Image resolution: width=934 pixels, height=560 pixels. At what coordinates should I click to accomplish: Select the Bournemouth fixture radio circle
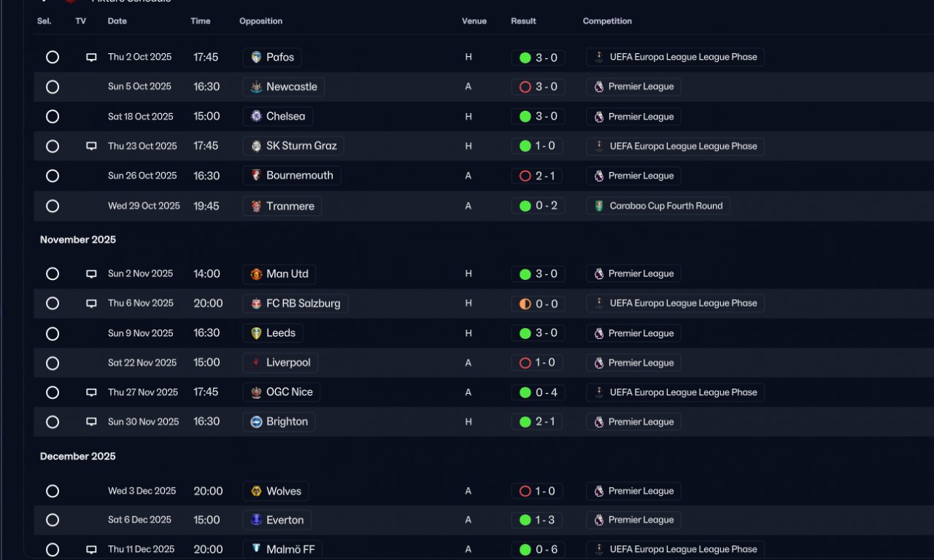pyautogui.click(x=53, y=176)
